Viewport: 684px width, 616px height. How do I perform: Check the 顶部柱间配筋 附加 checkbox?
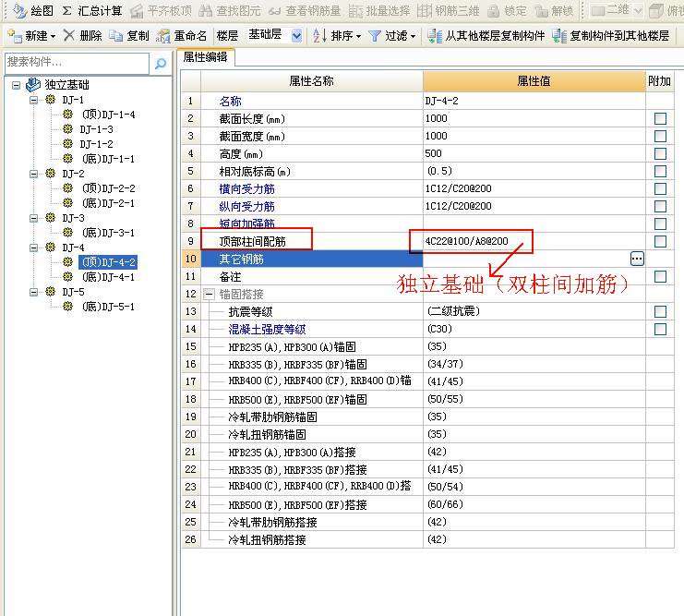point(660,241)
